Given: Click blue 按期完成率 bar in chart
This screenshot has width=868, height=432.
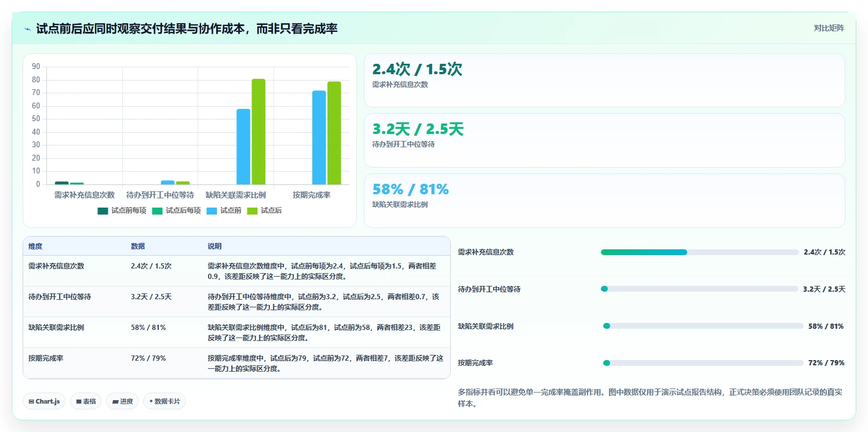Looking at the screenshot, I should coord(319,137).
